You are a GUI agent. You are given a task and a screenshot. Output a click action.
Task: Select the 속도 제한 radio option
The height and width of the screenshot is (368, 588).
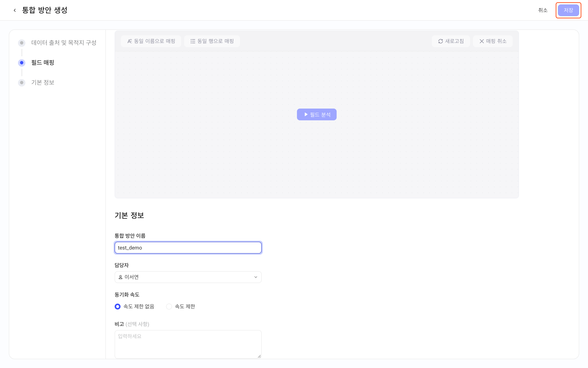click(180, 306)
